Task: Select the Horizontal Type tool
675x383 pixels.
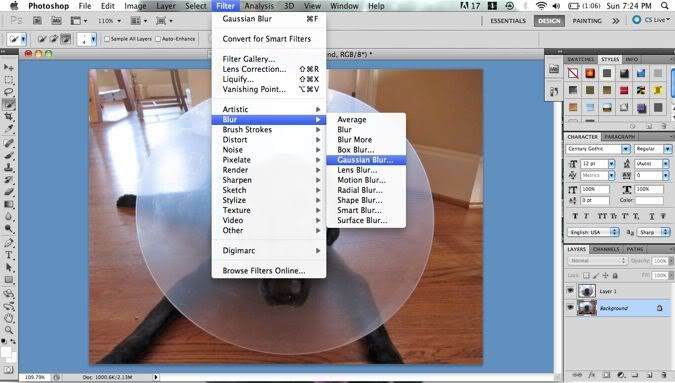Action: click(9, 255)
